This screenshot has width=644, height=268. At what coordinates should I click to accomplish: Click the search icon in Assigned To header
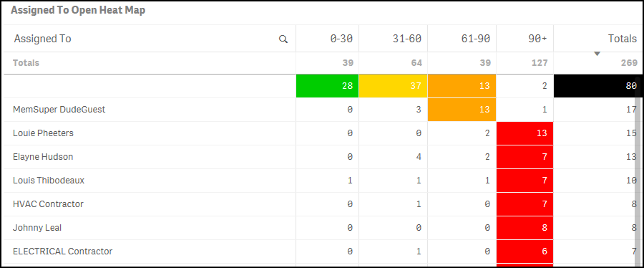tap(283, 39)
